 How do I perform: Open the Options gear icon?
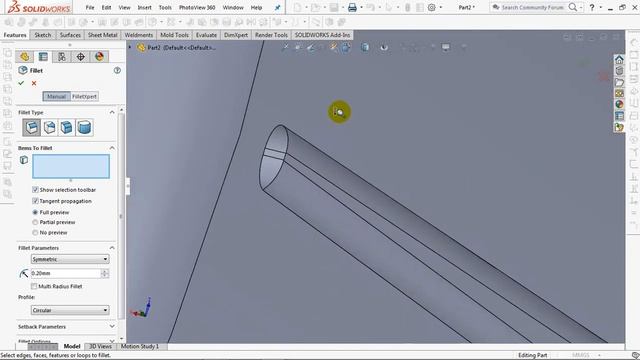tap(431, 7)
